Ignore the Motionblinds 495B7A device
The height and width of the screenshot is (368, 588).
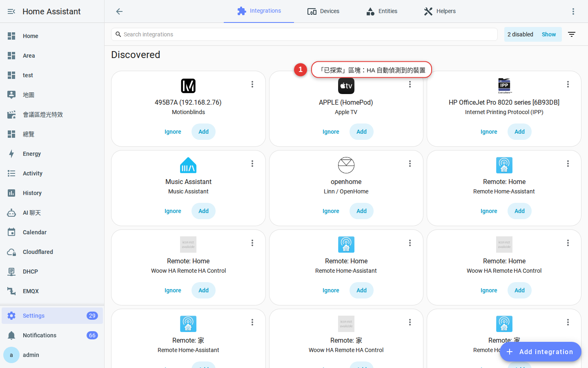point(173,132)
